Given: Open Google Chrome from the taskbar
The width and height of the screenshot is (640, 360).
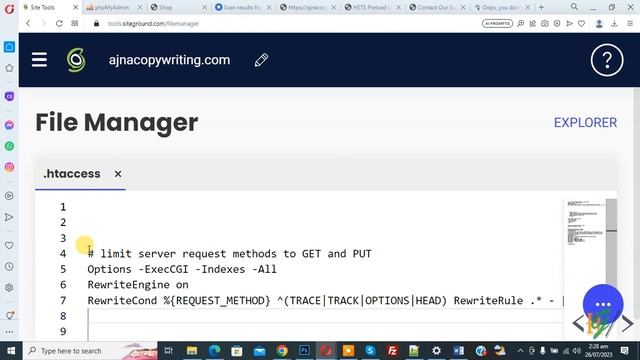Looking at the screenshot, I should (282, 351).
